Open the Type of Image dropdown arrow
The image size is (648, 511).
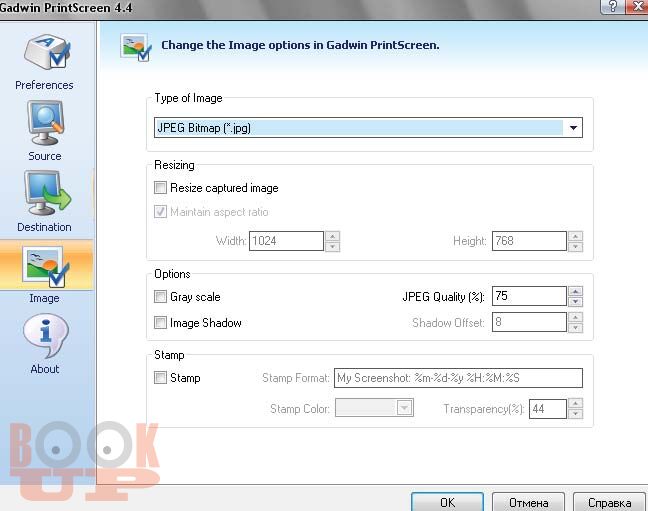coord(573,128)
